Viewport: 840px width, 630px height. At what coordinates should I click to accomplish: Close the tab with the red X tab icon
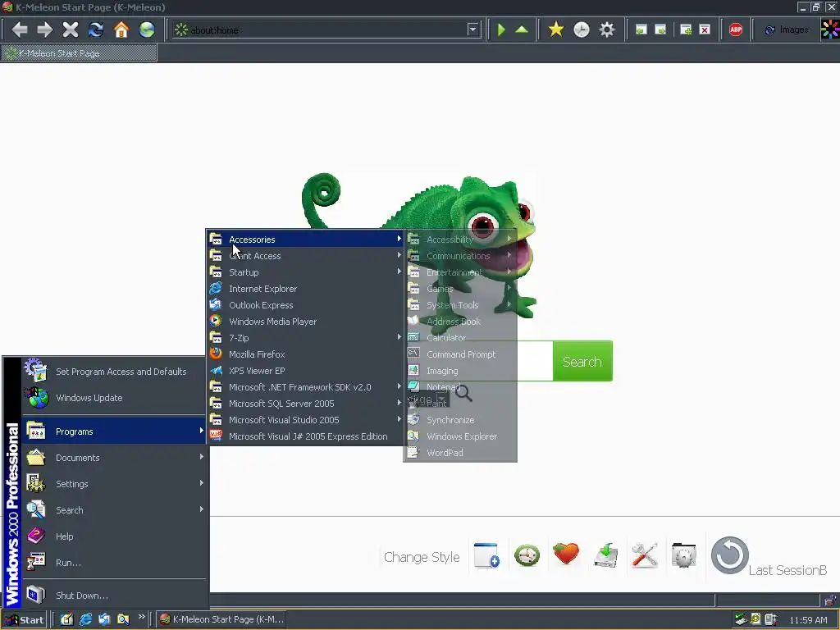[x=705, y=30]
